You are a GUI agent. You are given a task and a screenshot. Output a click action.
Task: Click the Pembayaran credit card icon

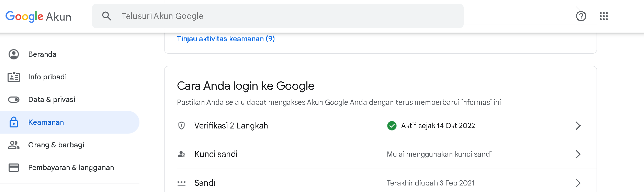[14, 168]
